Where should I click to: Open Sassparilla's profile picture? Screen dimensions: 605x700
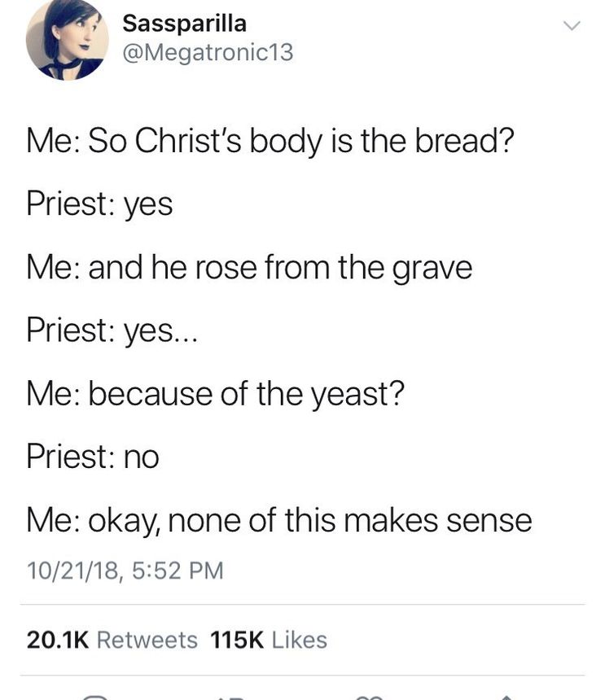68,39
